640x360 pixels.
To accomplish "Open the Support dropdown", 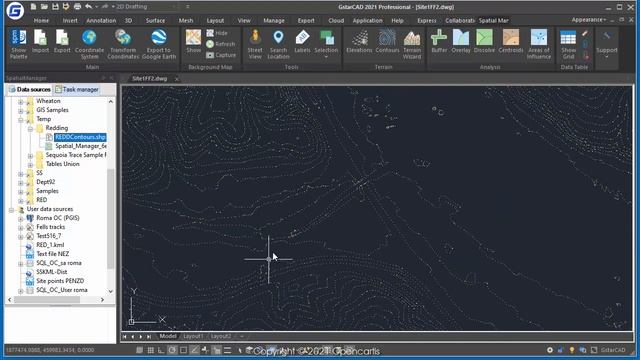I will (x=607, y=44).
